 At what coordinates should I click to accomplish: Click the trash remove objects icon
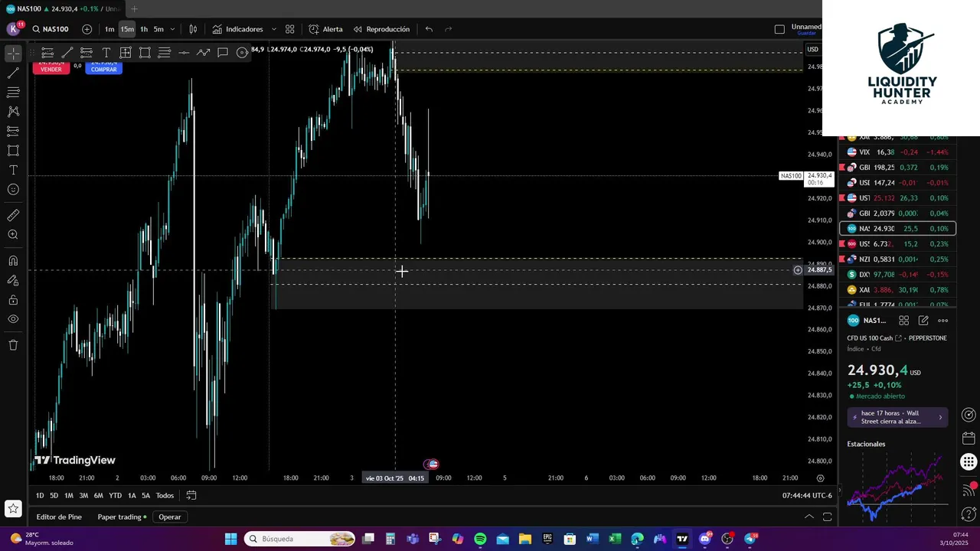pyautogui.click(x=13, y=345)
